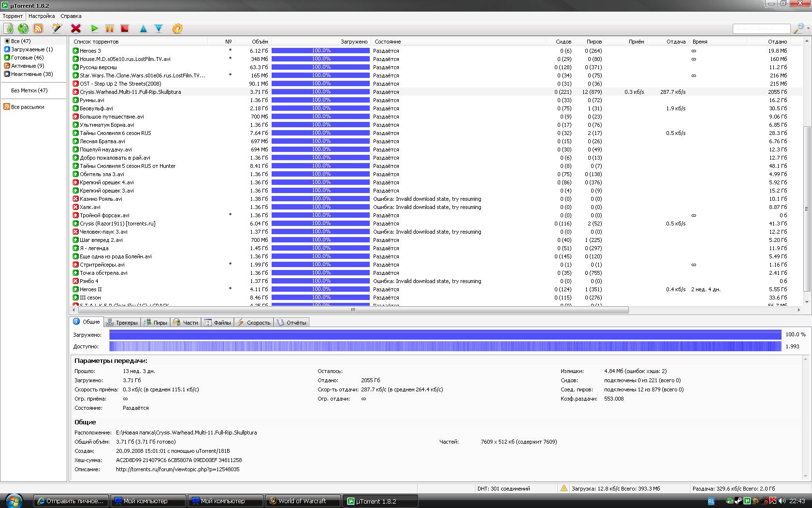812x508 pixels.
Task: Click the green Start torrent icon
Action: 95,29
